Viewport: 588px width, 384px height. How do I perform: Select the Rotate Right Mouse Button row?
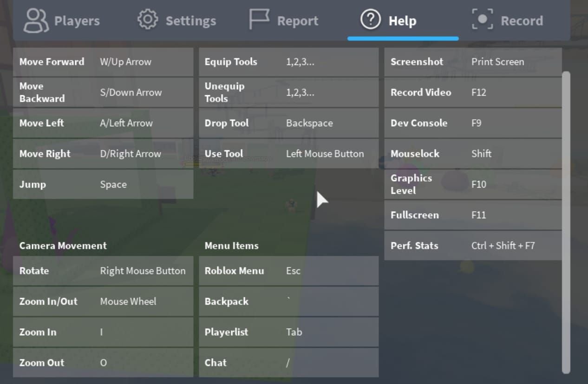(103, 271)
